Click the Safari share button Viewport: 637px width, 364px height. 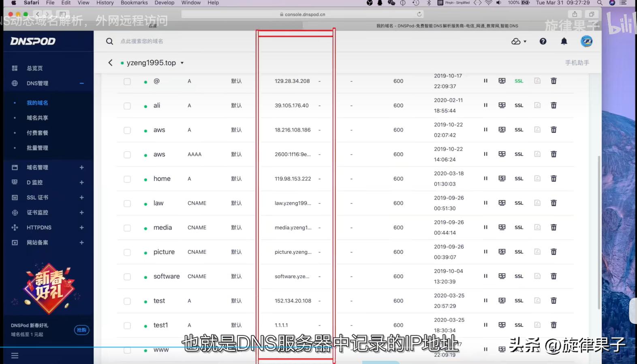[x=575, y=14]
